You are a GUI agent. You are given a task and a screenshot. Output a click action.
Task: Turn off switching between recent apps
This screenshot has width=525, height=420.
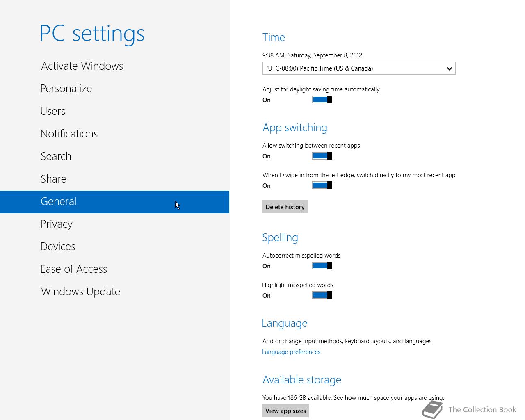[x=322, y=156]
